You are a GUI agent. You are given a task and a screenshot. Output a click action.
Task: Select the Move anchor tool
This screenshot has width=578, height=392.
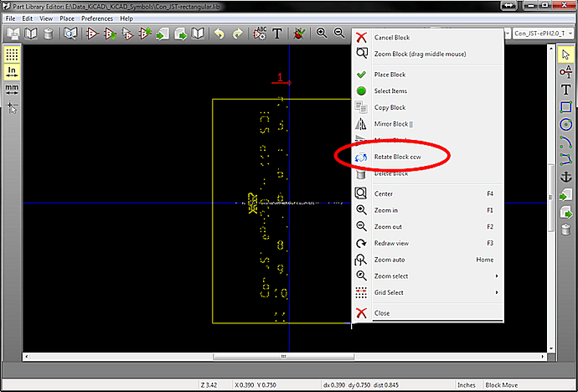[565, 177]
